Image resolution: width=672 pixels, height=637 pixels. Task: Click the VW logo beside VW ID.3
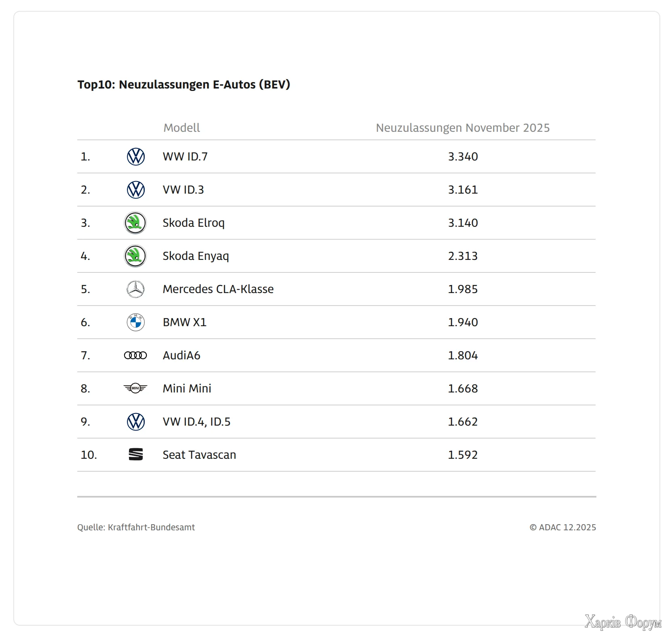(x=135, y=190)
